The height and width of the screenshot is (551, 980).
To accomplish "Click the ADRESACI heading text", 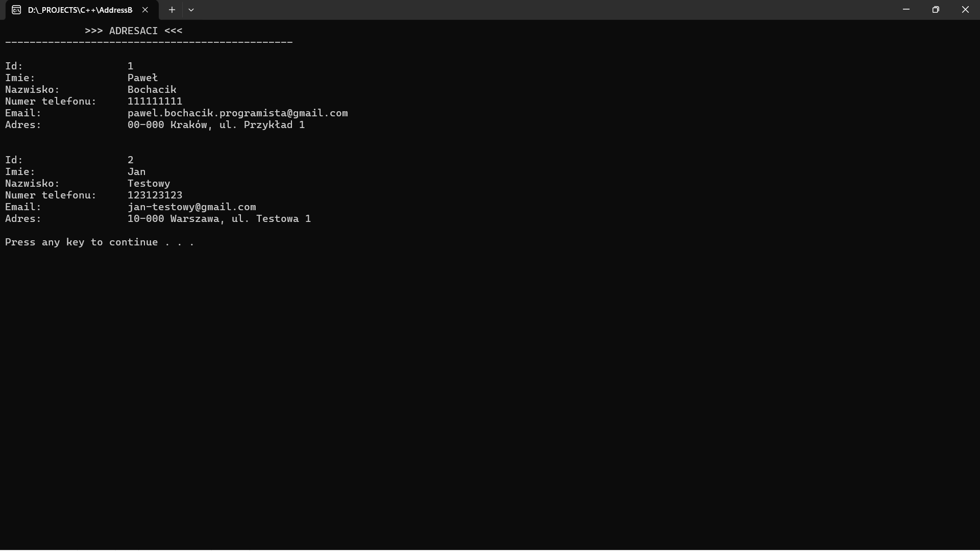I will 133,31.
